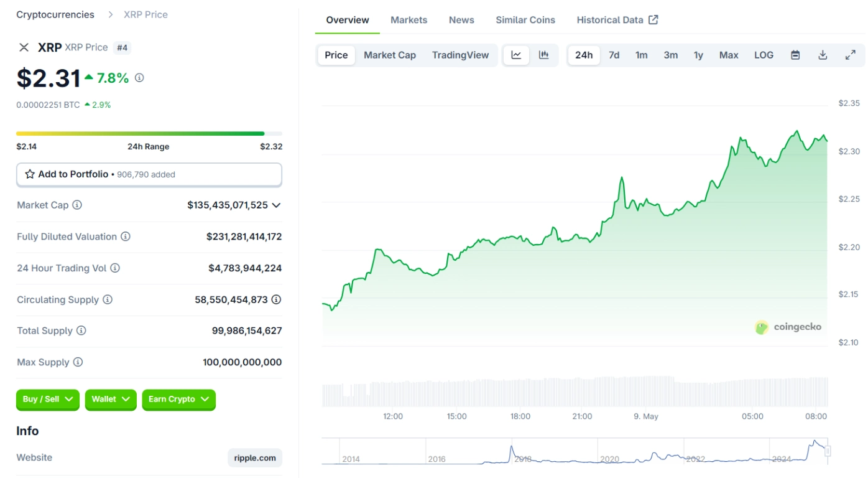Click the Total Supply info icon
Image resolution: width=868 pixels, height=478 pixels.
(81, 330)
